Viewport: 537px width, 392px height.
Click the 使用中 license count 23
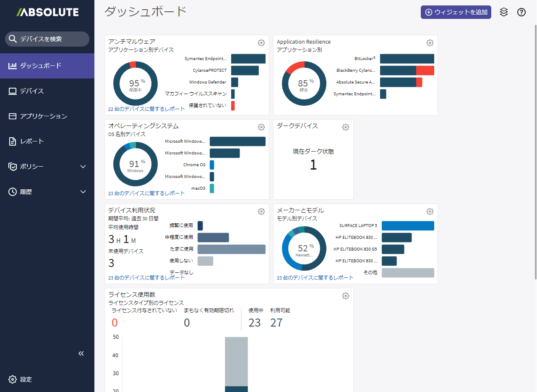pyautogui.click(x=255, y=323)
